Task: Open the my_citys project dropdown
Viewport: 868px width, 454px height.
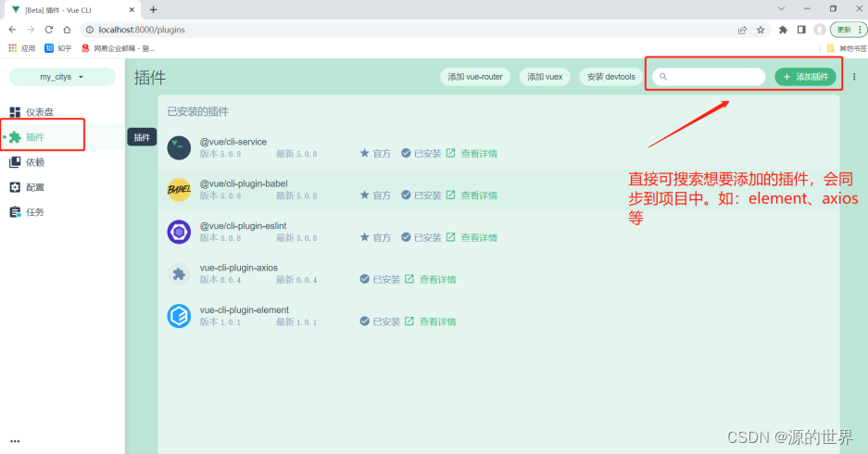Action: pos(62,77)
